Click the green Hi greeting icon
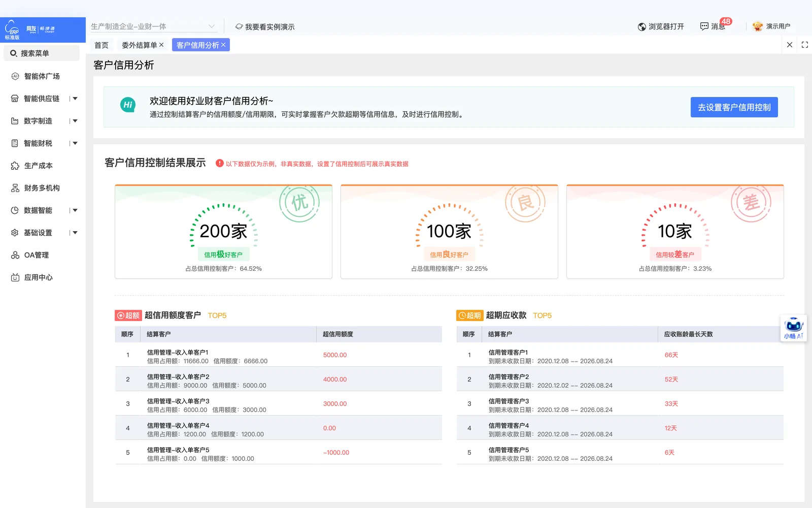Screen dimensions: 812x508 click(128, 105)
